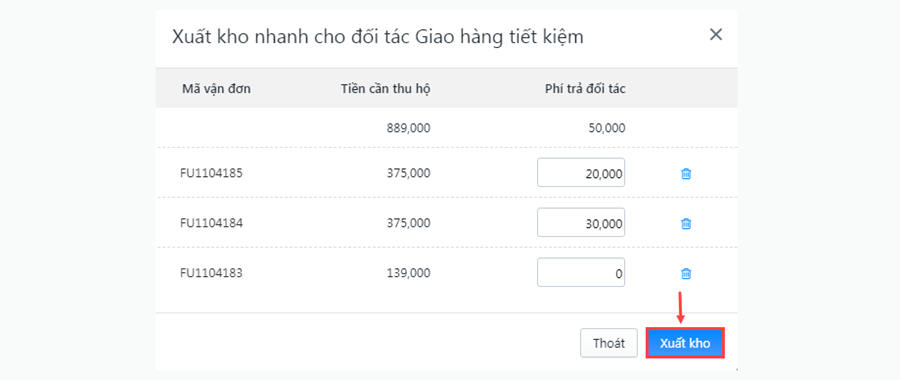Select the partner fee input showing 30,000
900x380 pixels.
click(x=581, y=223)
